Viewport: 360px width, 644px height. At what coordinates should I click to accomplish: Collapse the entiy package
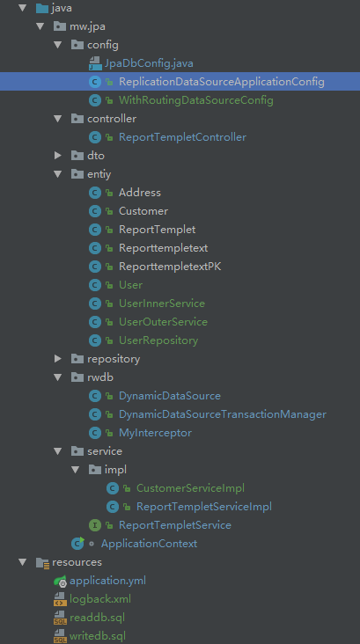pyautogui.click(x=57, y=174)
